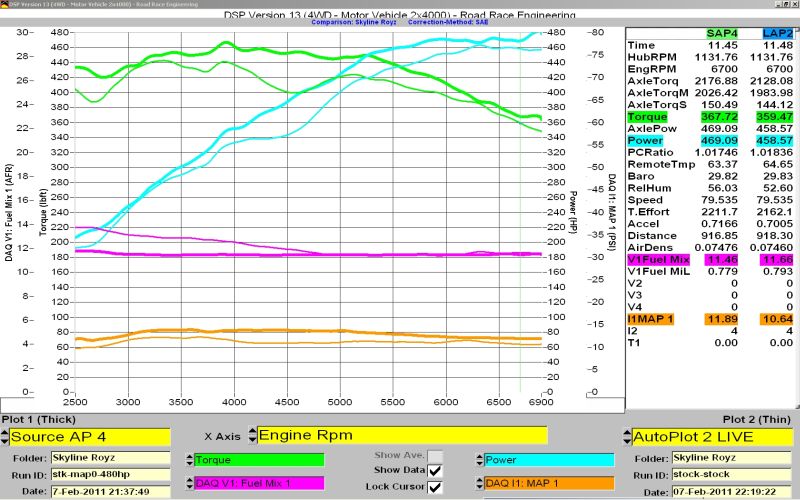800x500 pixels.
Task: Click Plot 2 Folder field Skyline Royz
Action: pos(731,458)
